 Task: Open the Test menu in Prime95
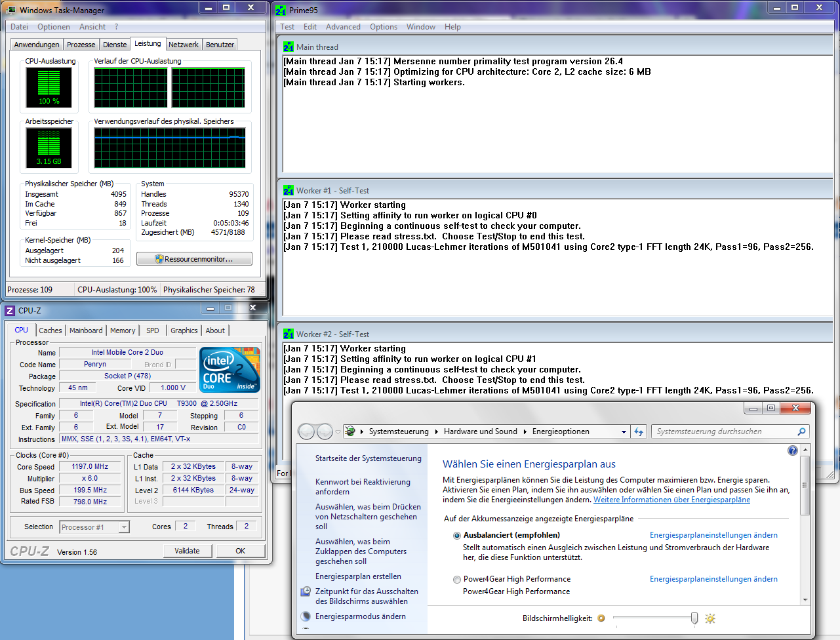point(287,27)
